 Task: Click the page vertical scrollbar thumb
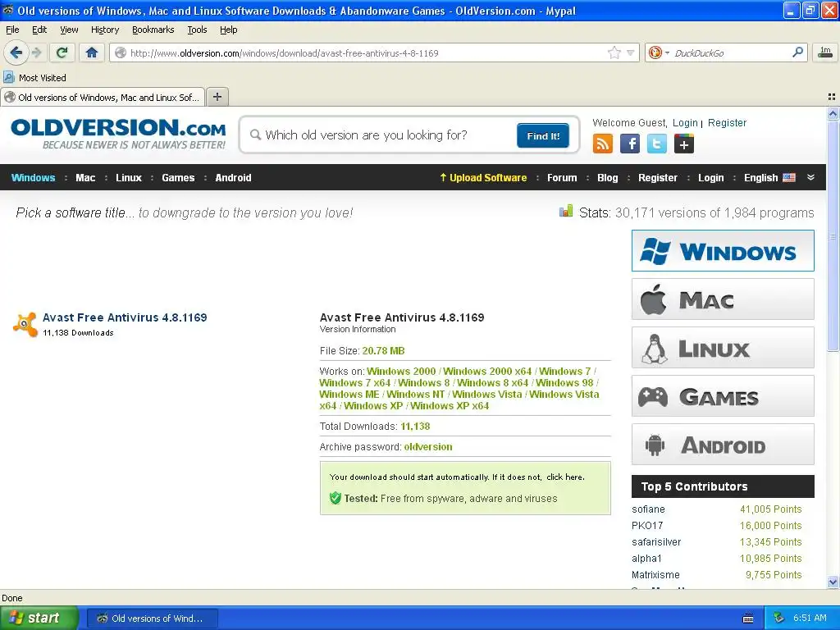tap(833, 235)
